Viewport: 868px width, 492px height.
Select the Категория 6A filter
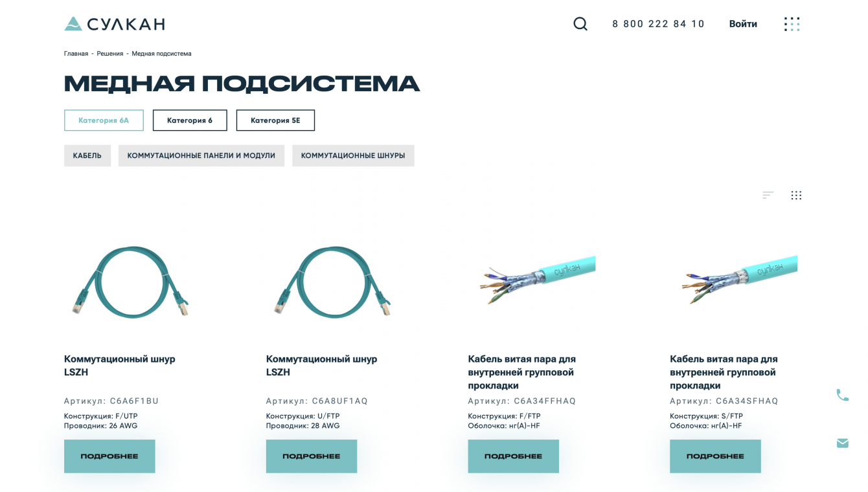(104, 120)
